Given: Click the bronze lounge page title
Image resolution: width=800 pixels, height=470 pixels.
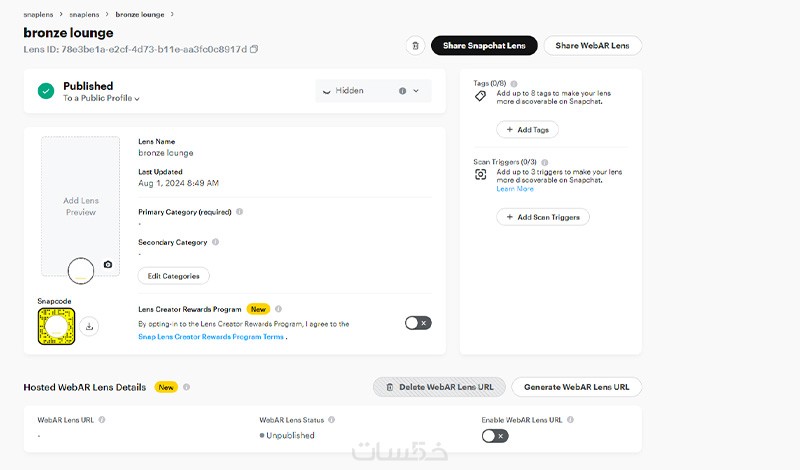Looking at the screenshot, I should point(68,33).
